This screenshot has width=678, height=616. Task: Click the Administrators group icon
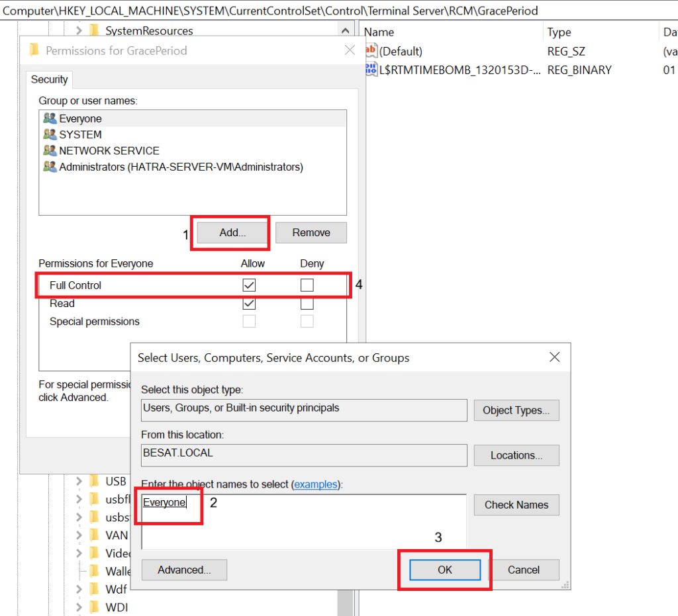pos(50,166)
